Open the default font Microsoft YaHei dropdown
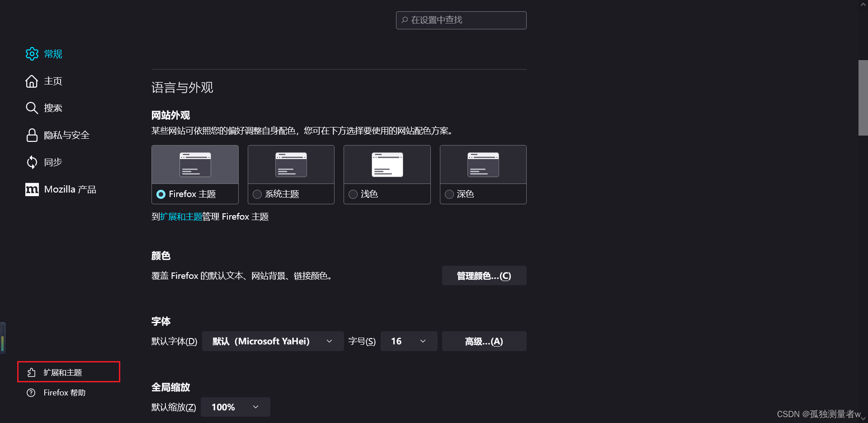Image resolution: width=868 pixels, height=423 pixels. pyautogui.click(x=273, y=341)
